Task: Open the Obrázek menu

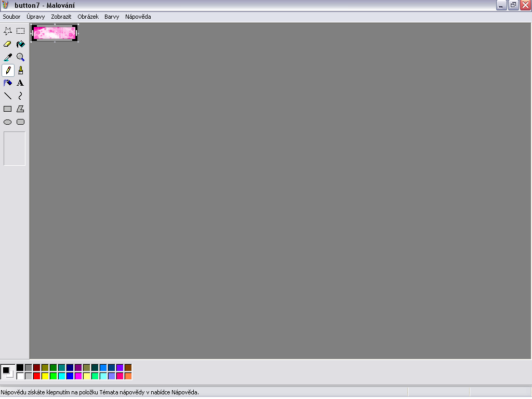Action: point(88,17)
